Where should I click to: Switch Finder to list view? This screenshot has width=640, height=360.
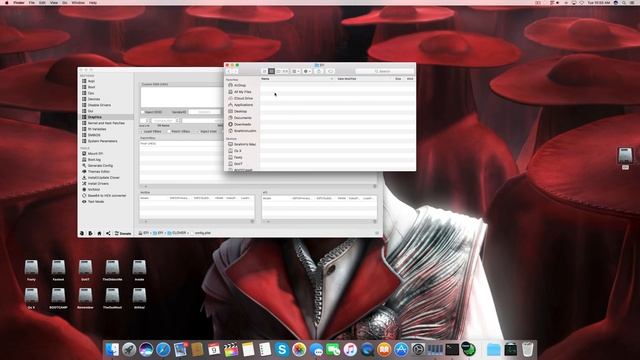point(271,71)
